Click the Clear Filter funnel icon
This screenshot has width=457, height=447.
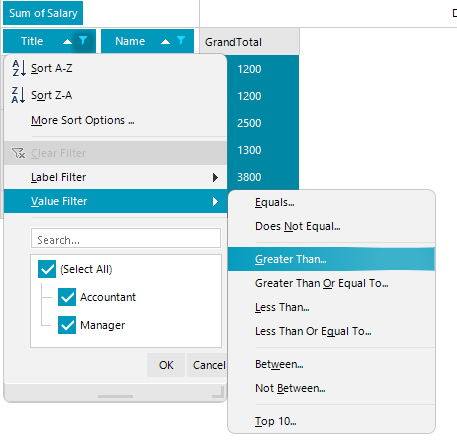pyautogui.click(x=19, y=153)
